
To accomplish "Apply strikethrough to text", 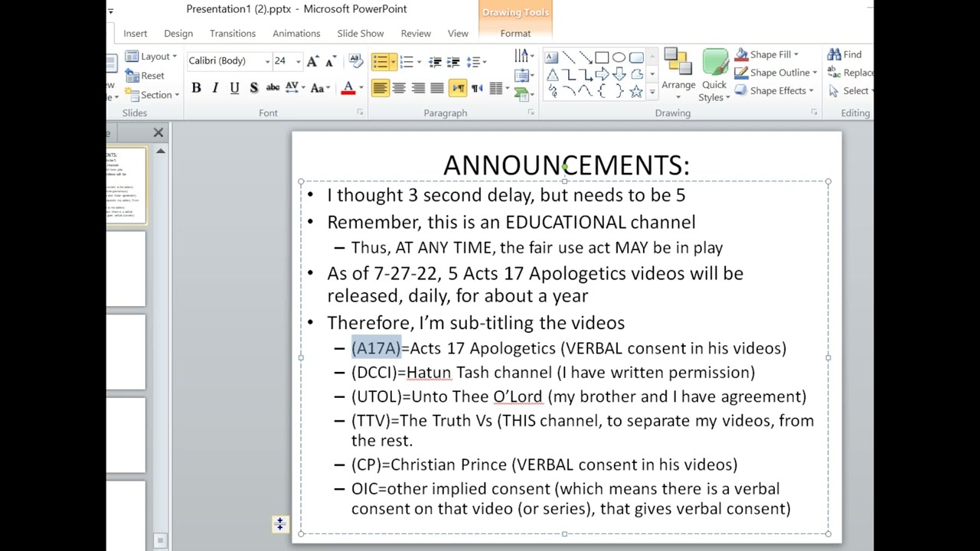I will [273, 88].
